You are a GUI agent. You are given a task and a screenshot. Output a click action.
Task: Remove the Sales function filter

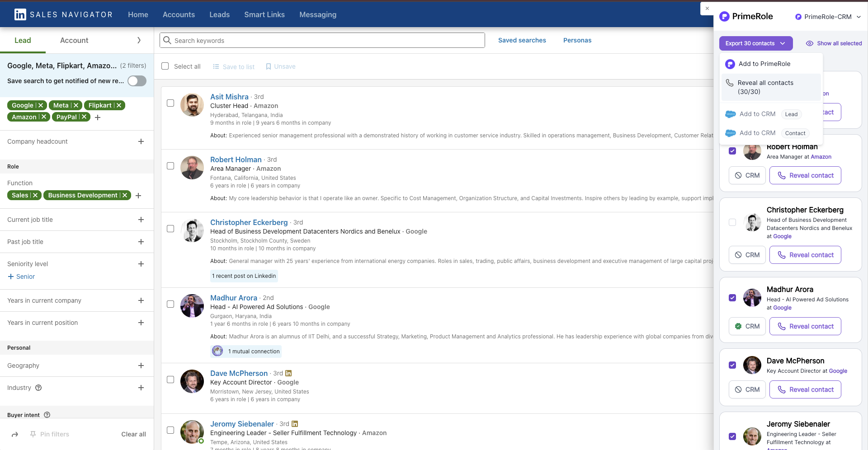click(35, 195)
